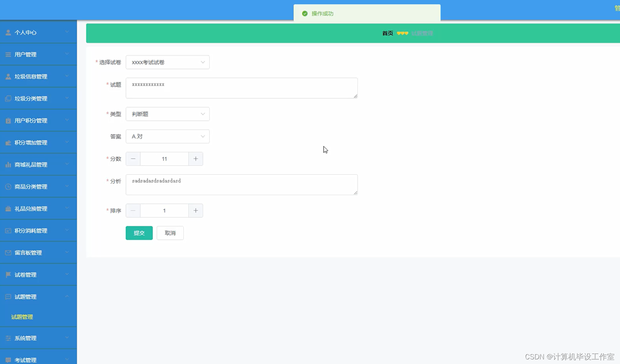The width and height of the screenshot is (620, 364).
Task: Click the 垃圾信息管理 sidebar icon
Action: coord(8,76)
